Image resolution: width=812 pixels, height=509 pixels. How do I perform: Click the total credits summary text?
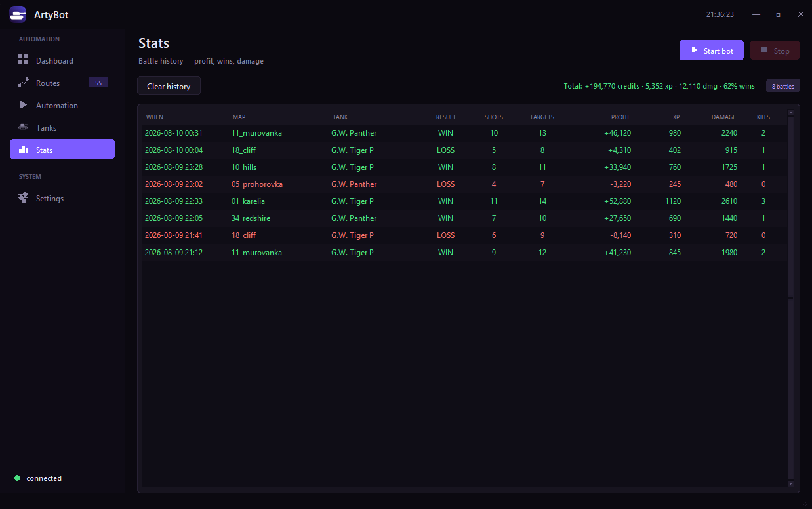point(659,86)
